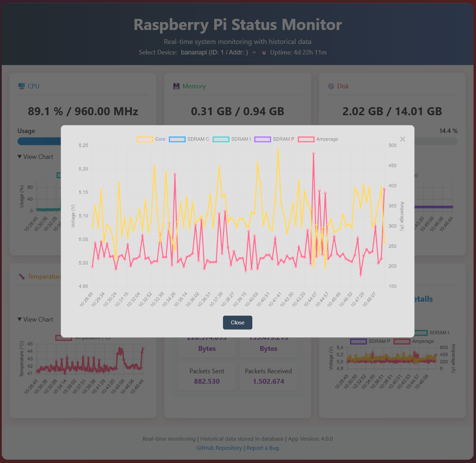Screen dimensions: 476x463
Task: Select the bananapi device name text
Action: click(198, 52)
